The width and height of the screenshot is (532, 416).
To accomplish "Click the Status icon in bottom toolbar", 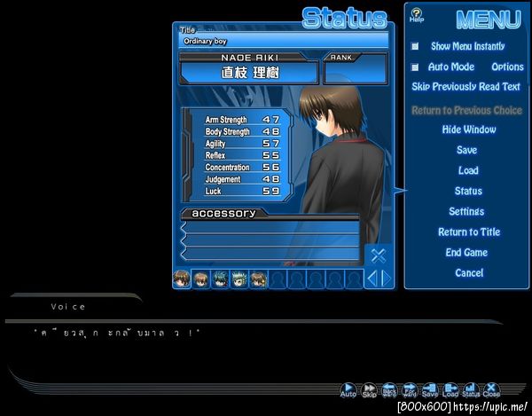I will click(471, 390).
